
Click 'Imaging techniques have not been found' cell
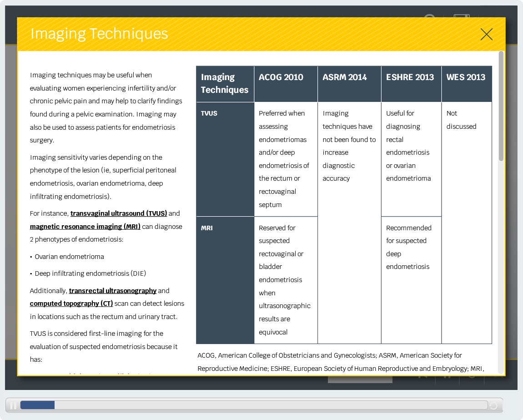point(349,223)
